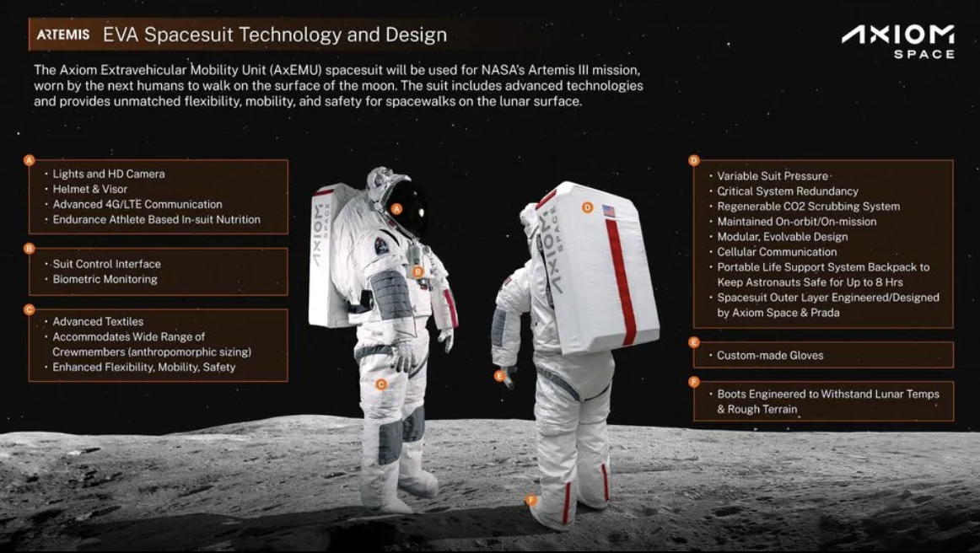Click the Custom-made Gloves info box
Screen dimensions: 980x553
pyautogui.click(x=824, y=355)
